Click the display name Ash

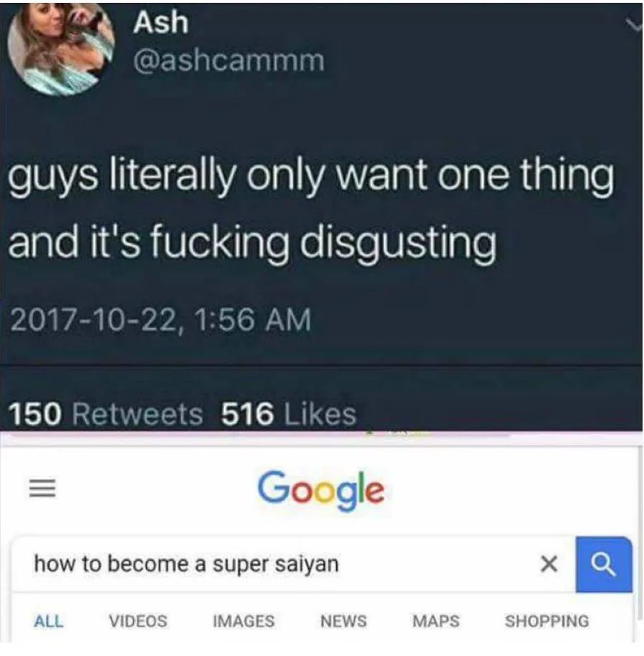tap(161, 22)
